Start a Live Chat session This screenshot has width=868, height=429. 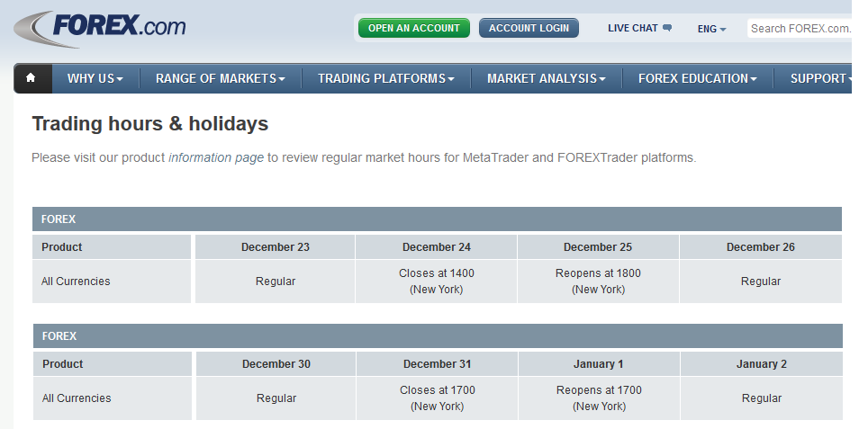click(x=639, y=28)
